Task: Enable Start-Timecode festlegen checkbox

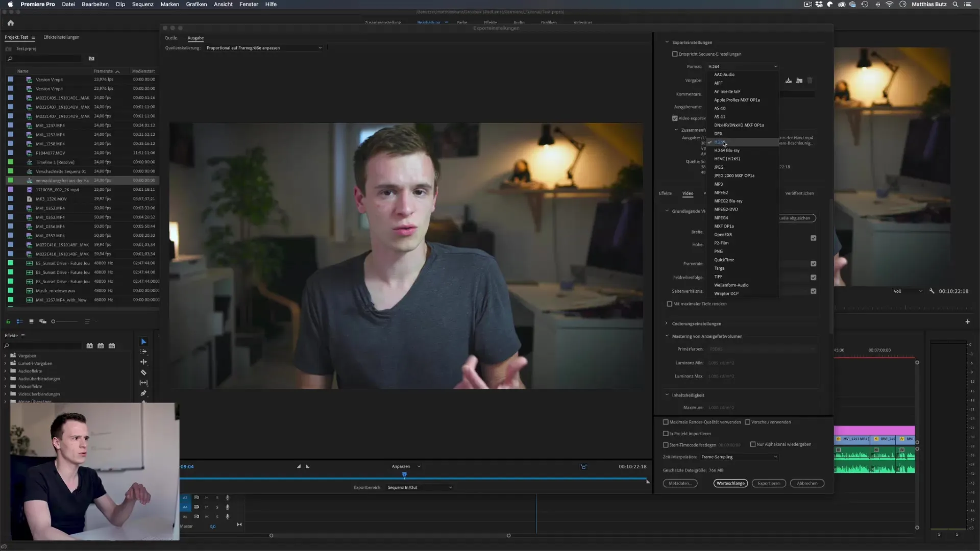Action: tap(666, 445)
